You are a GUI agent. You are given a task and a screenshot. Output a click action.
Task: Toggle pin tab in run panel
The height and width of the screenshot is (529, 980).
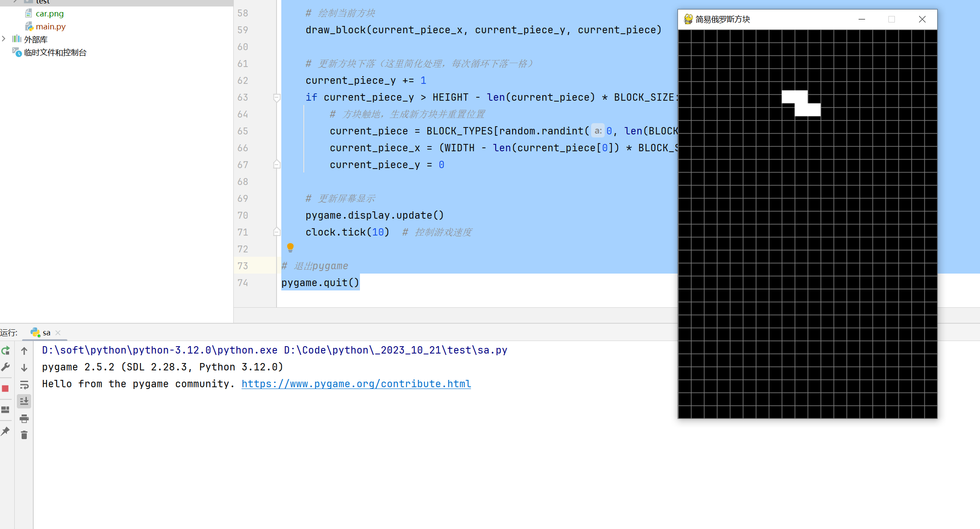click(6, 431)
